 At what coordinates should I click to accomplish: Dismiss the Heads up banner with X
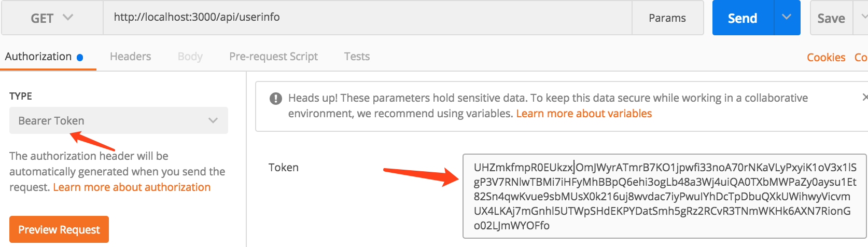point(864,97)
